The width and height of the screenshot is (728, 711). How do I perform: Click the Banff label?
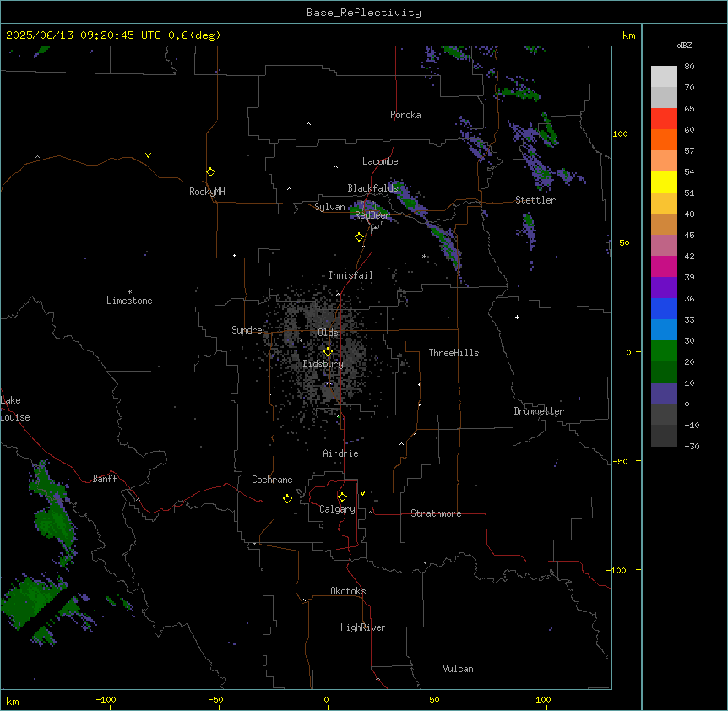[x=105, y=479]
